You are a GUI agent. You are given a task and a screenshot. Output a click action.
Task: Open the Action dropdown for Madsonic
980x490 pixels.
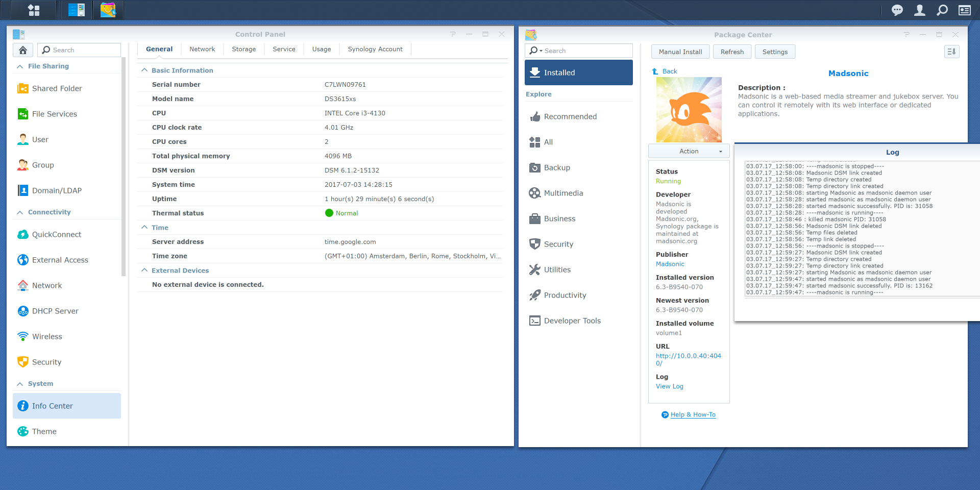[689, 151]
